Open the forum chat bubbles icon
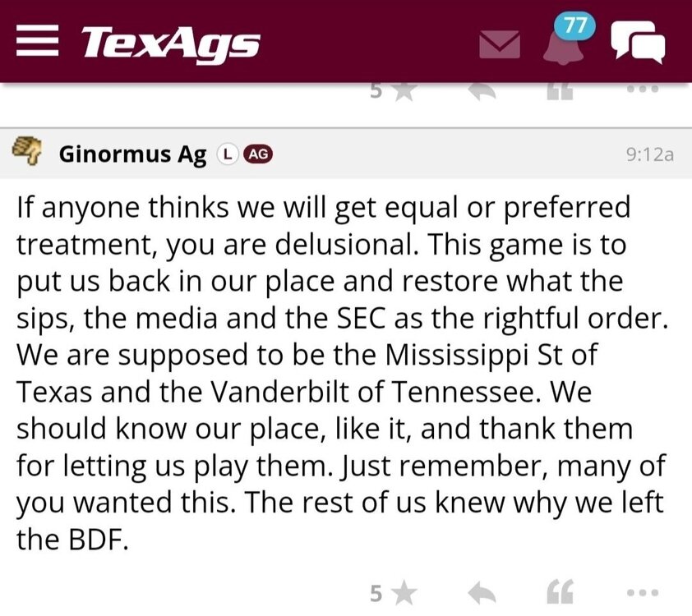The image size is (692, 616). click(x=637, y=43)
